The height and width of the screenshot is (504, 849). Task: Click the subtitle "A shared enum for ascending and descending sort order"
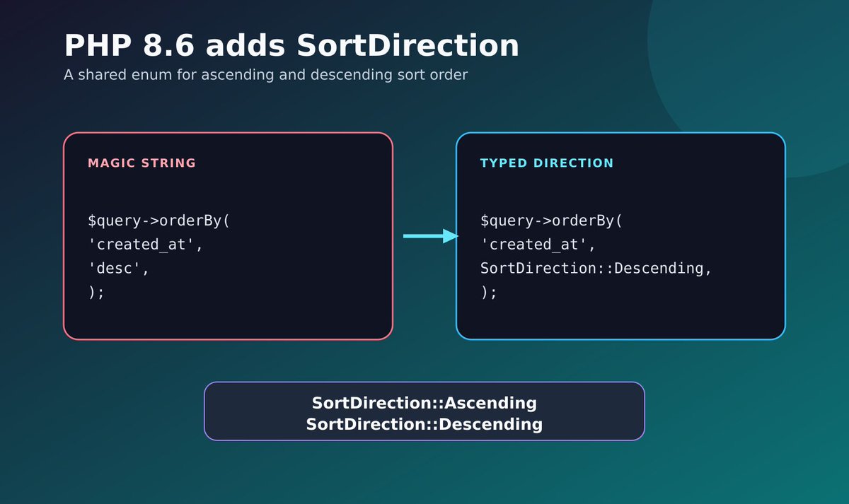tap(266, 75)
